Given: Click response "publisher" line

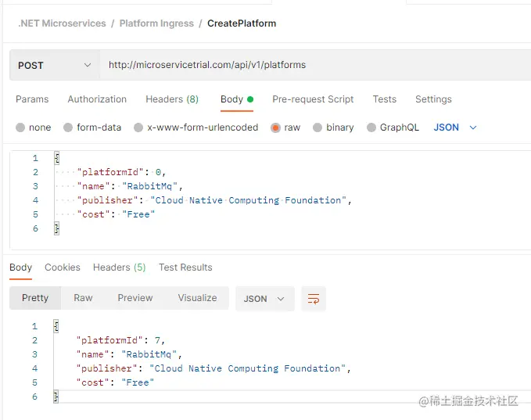Looking at the screenshot, I should 213,368.
